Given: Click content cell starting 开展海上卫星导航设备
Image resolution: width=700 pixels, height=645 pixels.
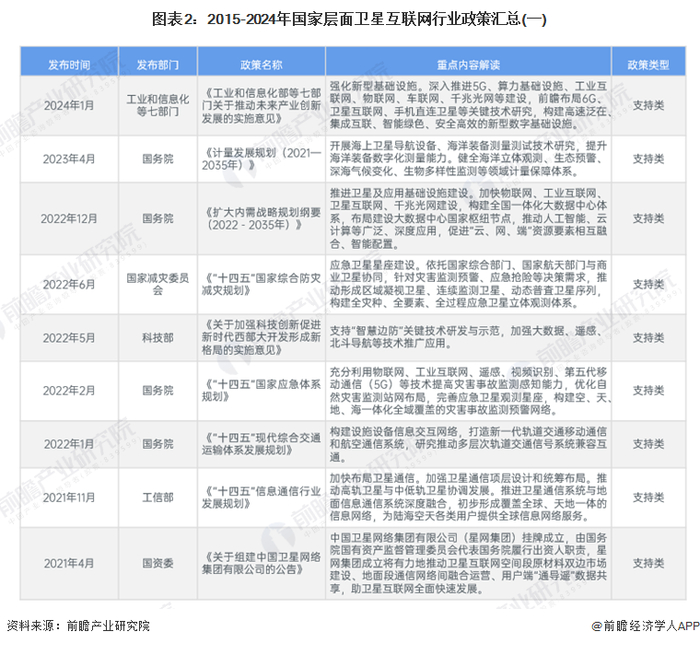Looking at the screenshot, I should 468,159.
